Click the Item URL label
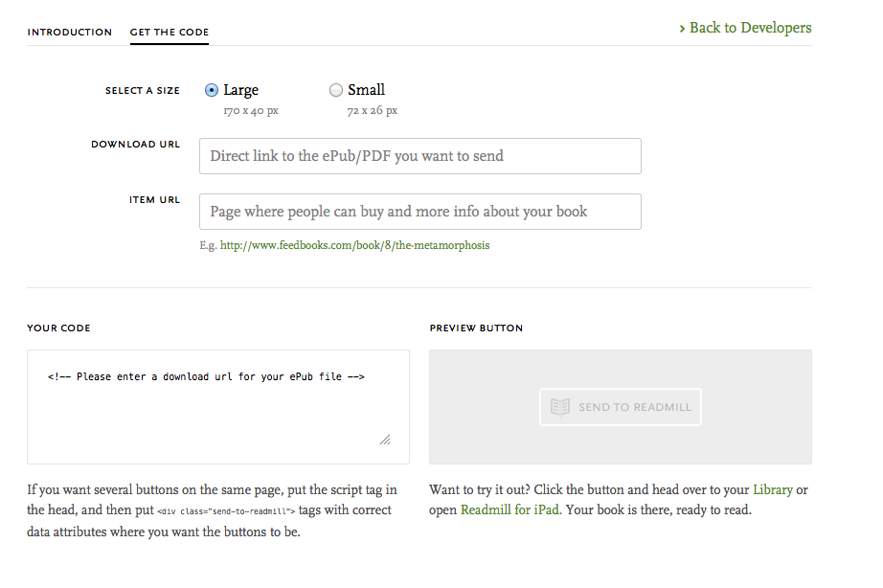883x588 pixels. 155,200
